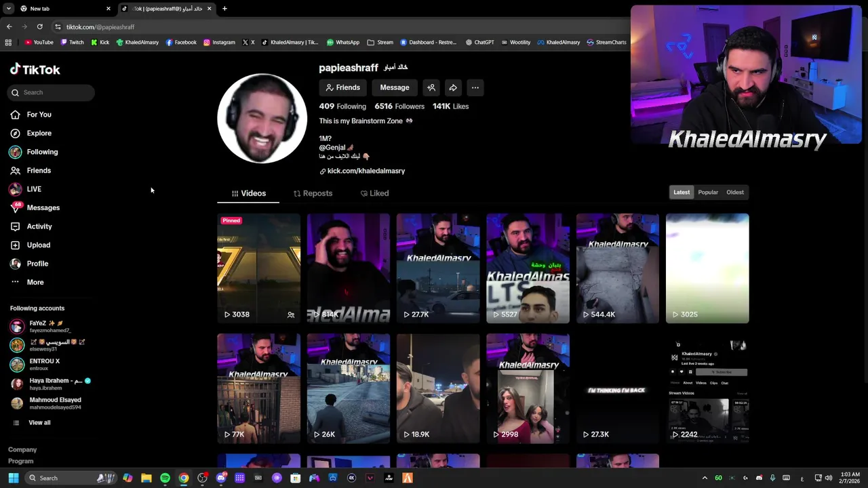
Task: Open the 6516 Followers list
Action: tap(399, 106)
